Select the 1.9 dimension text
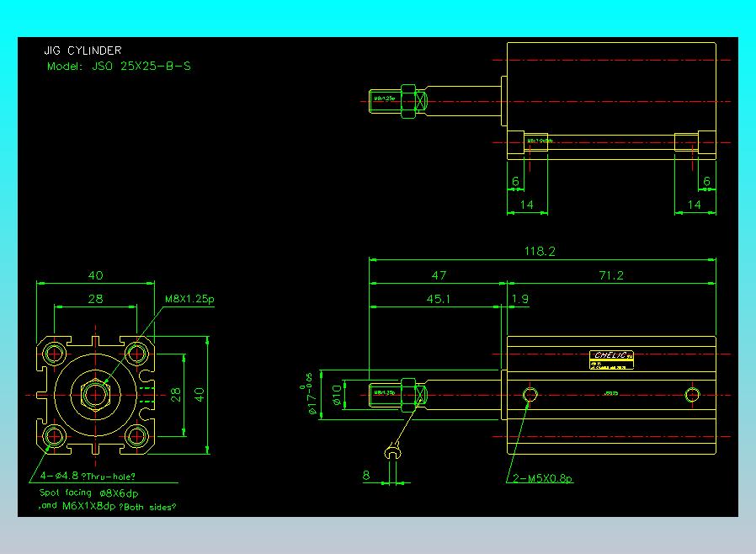This screenshot has height=554, width=756. click(x=519, y=298)
